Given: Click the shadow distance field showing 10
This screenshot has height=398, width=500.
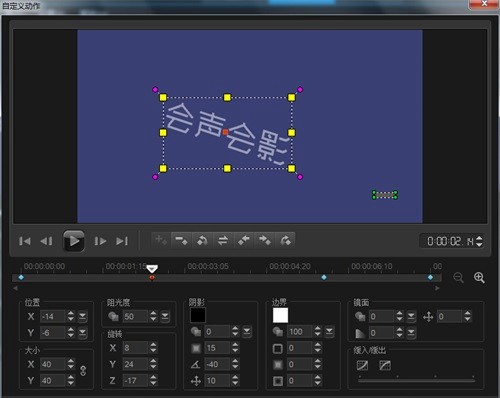Looking at the screenshot, I should tap(217, 380).
